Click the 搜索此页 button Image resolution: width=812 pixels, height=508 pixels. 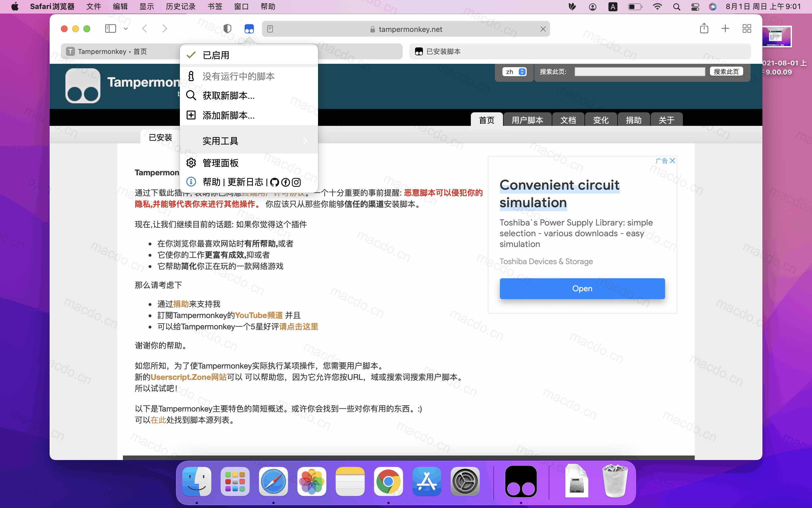726,72
